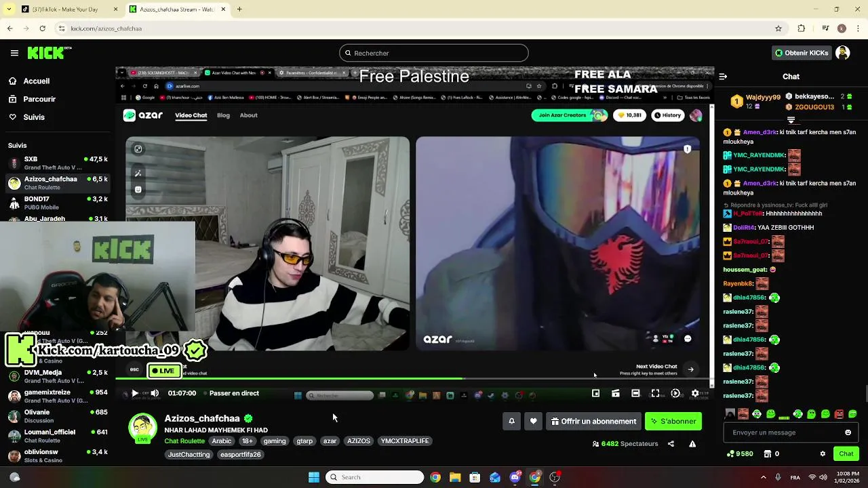
Task: Open Chrome extensions puzzle icon
Action: (x=802, y=28)
